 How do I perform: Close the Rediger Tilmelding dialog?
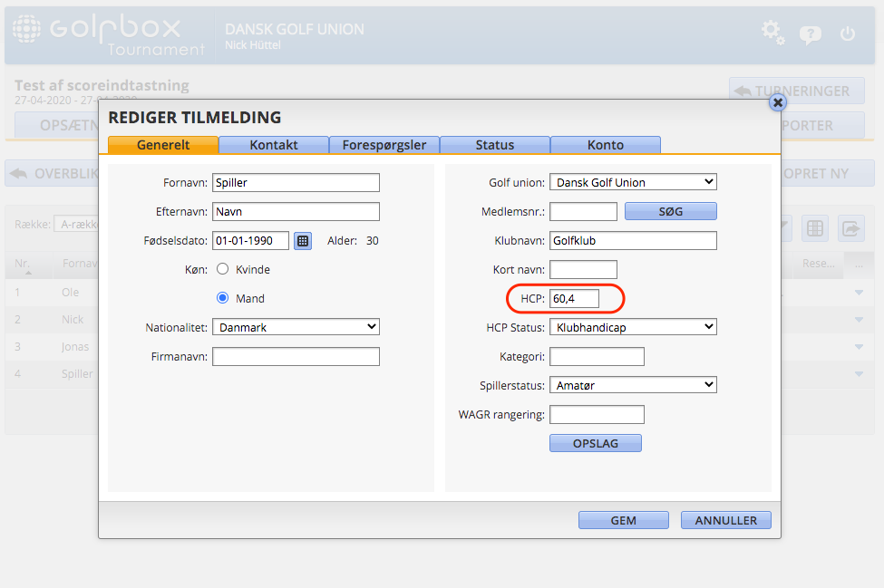pyautogui.click(x=777, y=102)
